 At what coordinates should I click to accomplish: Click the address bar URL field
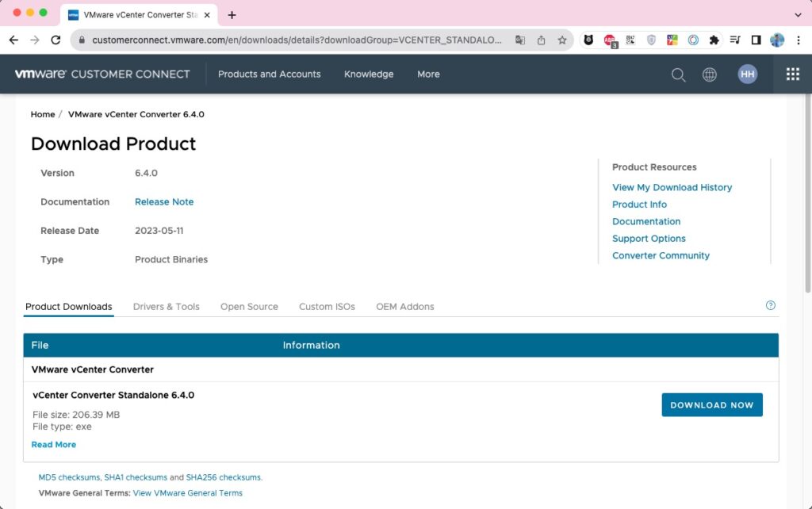tap(297, 40)
